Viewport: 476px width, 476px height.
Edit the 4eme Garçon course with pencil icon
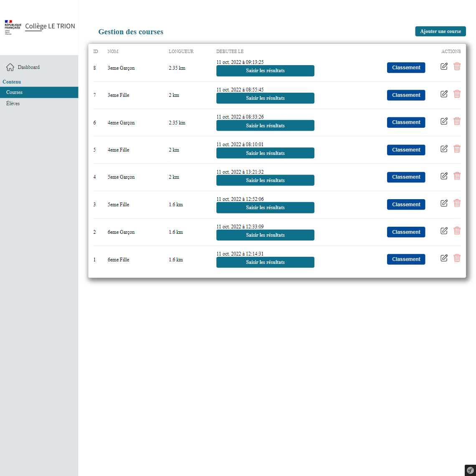(444, 121)
